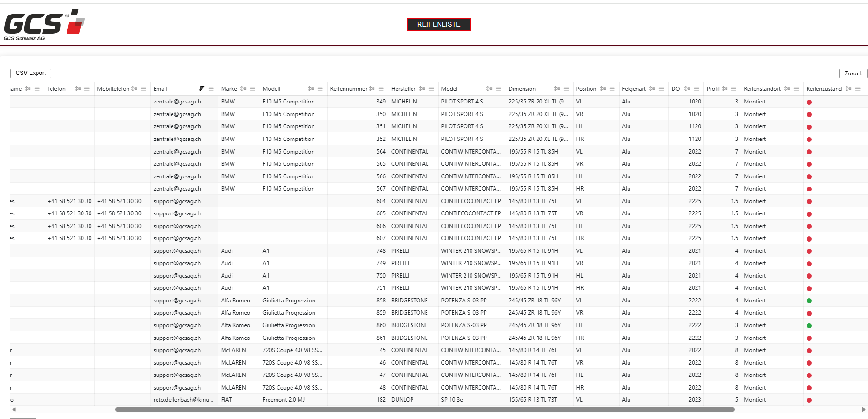
Task: Sort by Felgenart
Action: pos(652,89)
